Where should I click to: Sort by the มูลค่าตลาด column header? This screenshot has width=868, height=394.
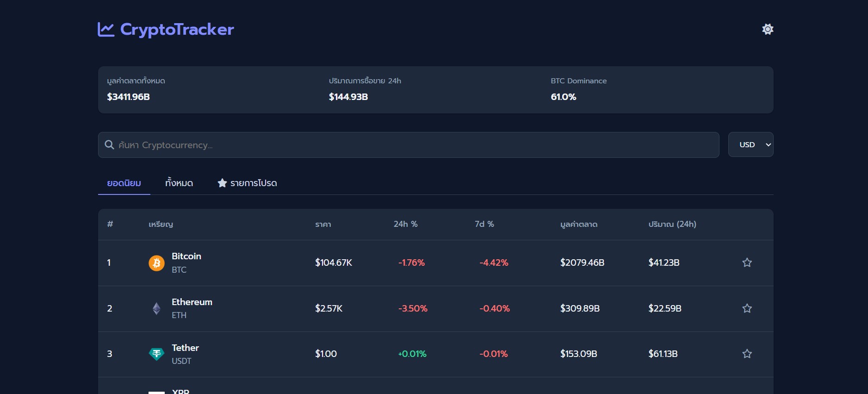(x=578, y=225)
